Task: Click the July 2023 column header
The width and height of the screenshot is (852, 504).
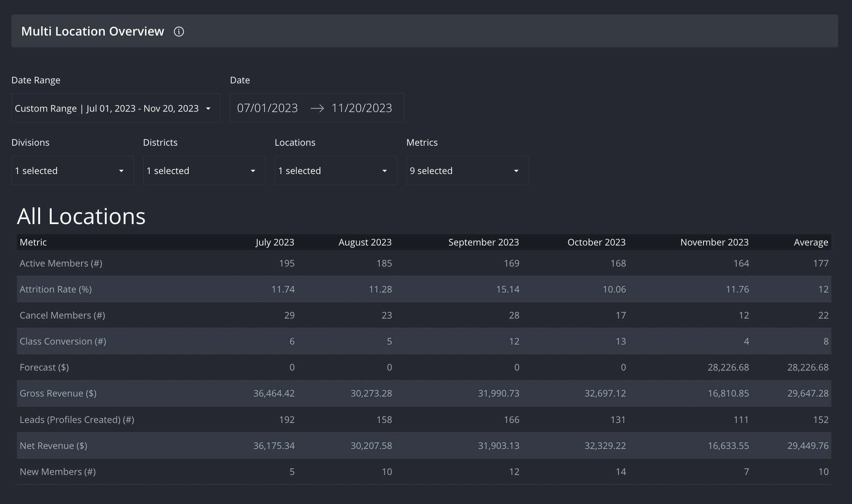Action: [275, 242]
